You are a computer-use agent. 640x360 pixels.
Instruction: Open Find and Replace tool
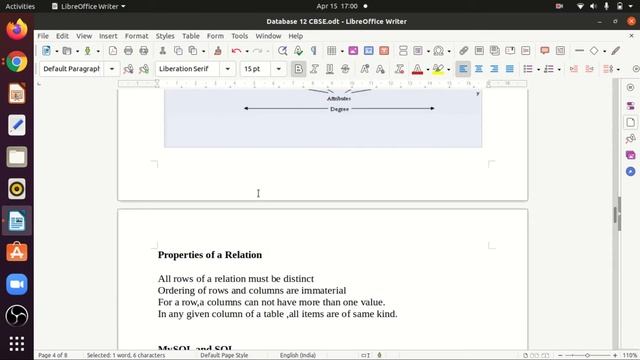282,51
